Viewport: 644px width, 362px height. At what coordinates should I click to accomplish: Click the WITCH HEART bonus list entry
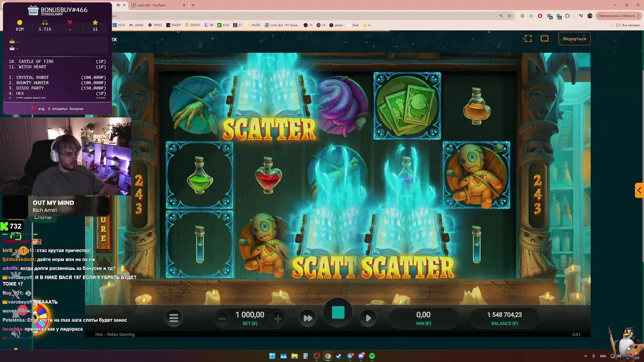(57, 67)
